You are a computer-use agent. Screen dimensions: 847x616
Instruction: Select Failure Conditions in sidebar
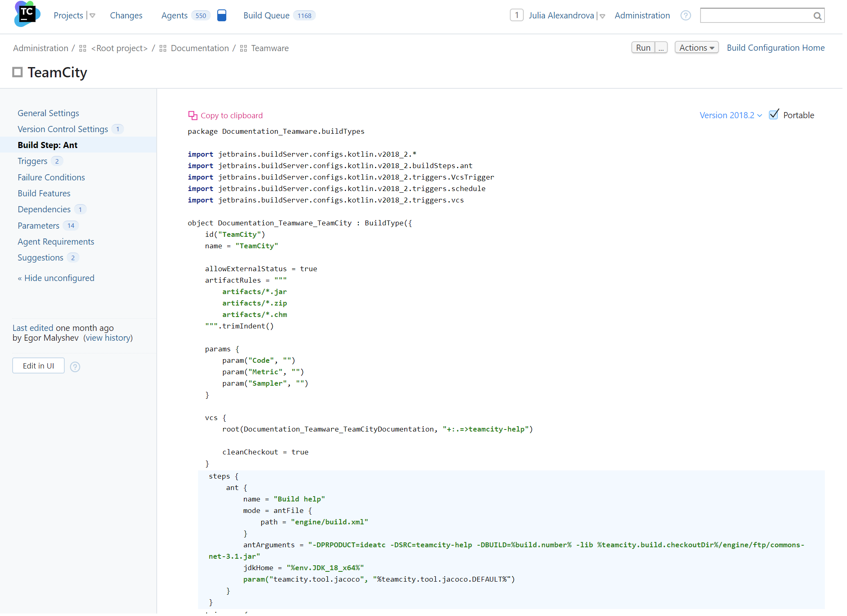(x=52, y=178)
